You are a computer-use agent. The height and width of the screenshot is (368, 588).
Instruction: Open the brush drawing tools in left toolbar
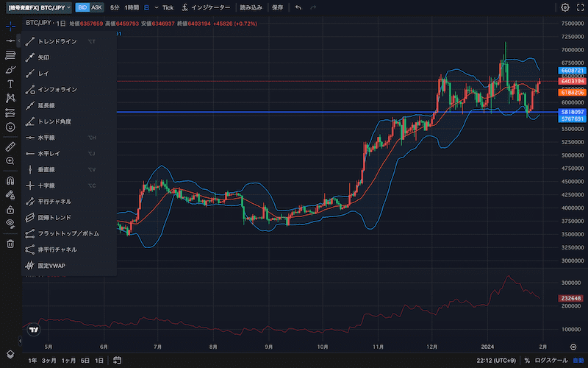(x=10, y=69)
